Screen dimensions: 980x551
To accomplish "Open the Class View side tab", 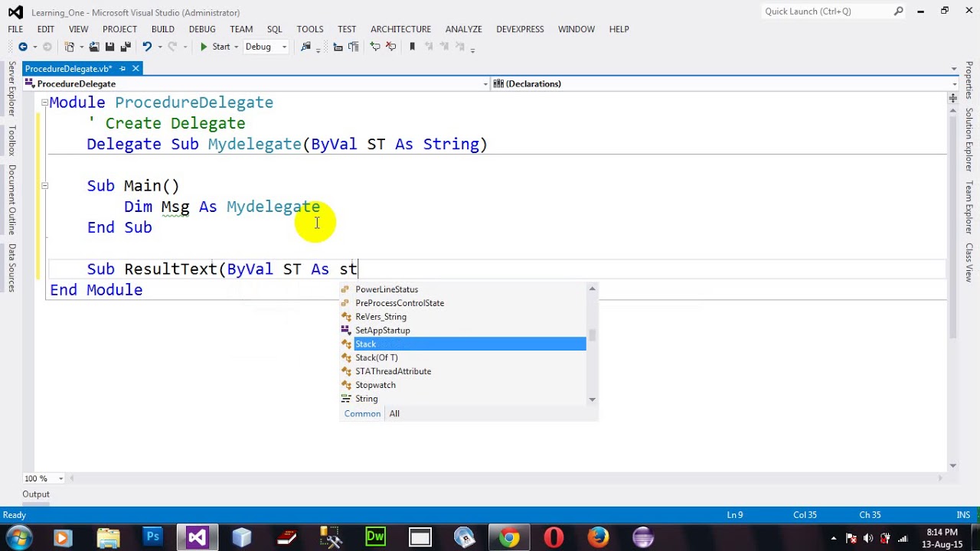I will [x=969, y=262].
